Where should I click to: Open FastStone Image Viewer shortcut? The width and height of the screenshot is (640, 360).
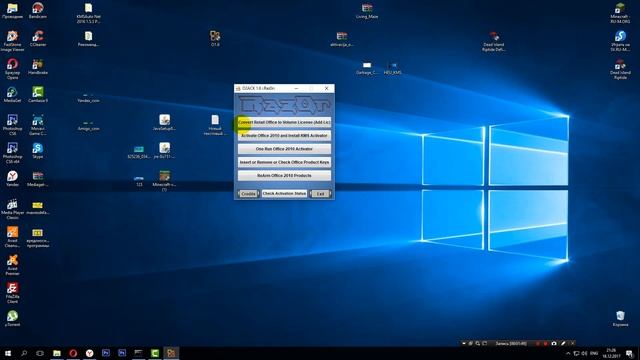[12, 40]
